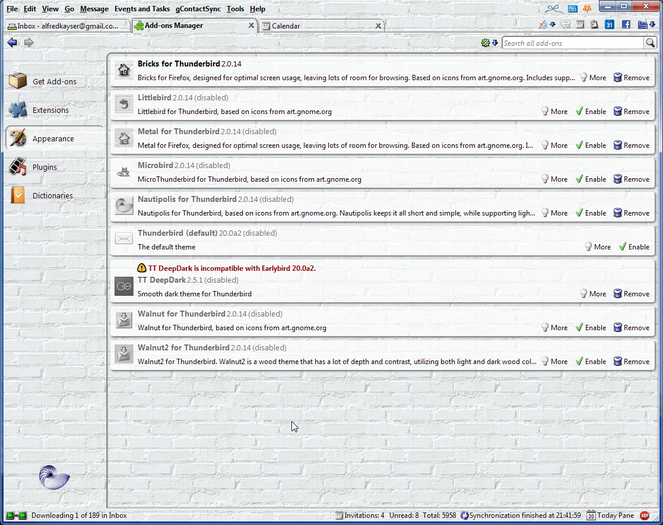
Task: Enable the Microbird theme
Action: pyautogui.click(x=591, y=179)
